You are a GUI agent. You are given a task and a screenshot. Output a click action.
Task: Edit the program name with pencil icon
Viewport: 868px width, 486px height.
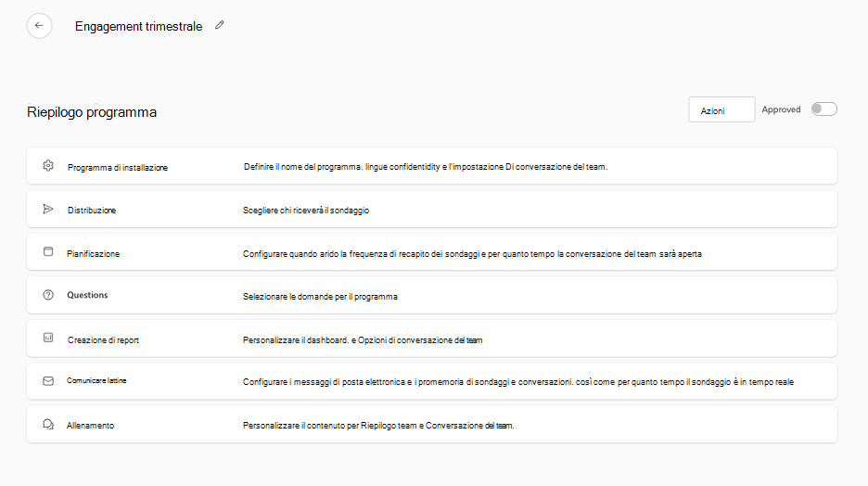pos(220,25)
